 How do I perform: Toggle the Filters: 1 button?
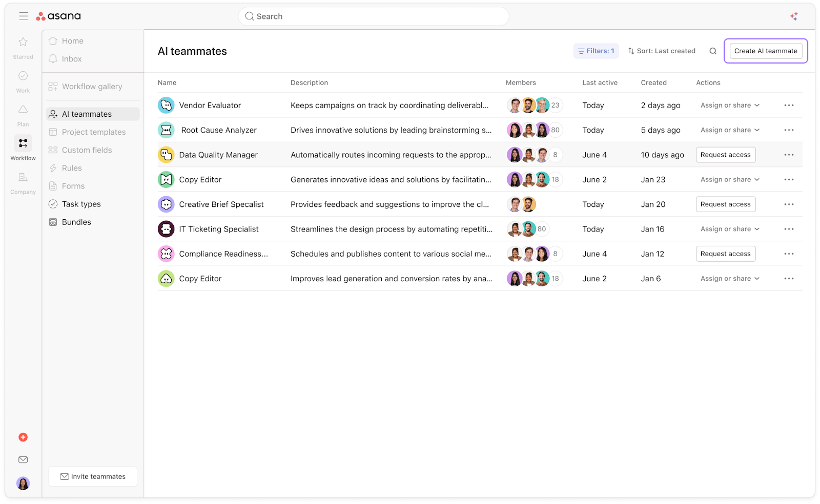tap(596, 51)
